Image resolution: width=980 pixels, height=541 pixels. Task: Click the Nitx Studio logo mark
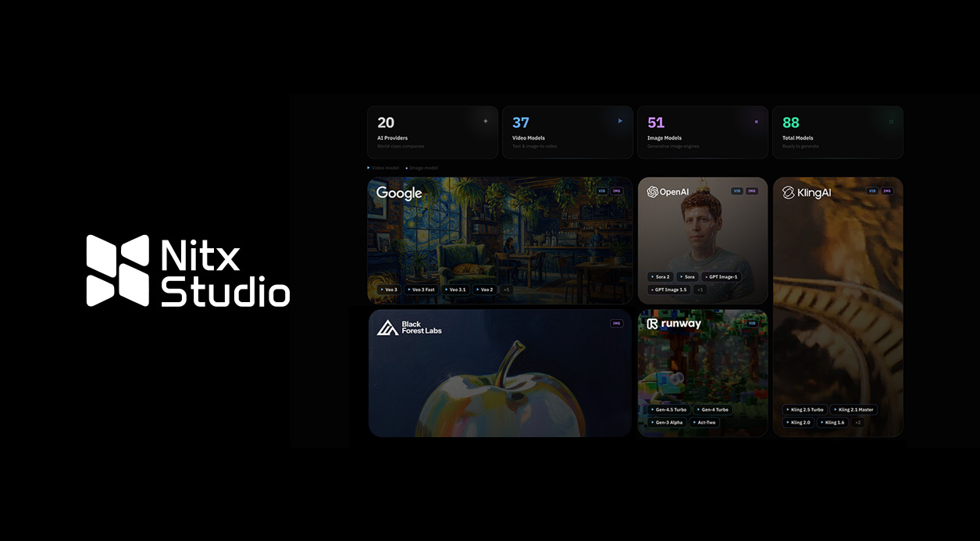[117, 270]
